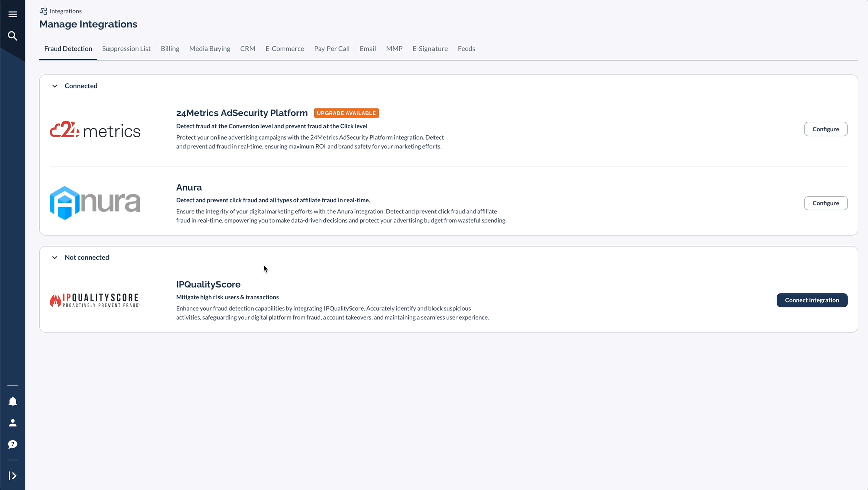Open the Billing tab
Viewport: 868px width, 490px height.
[x=170, y=49]
